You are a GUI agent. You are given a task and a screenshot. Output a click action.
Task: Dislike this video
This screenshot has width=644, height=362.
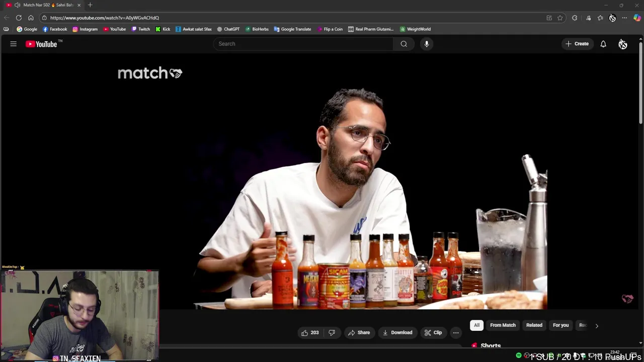click(332, 332)
